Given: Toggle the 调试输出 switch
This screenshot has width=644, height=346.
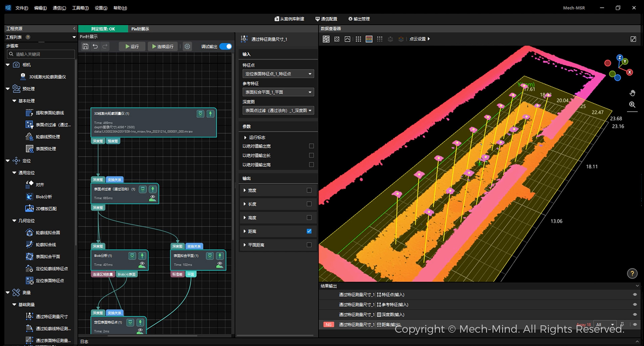Looking at the screenshot, I should [226, 46].
